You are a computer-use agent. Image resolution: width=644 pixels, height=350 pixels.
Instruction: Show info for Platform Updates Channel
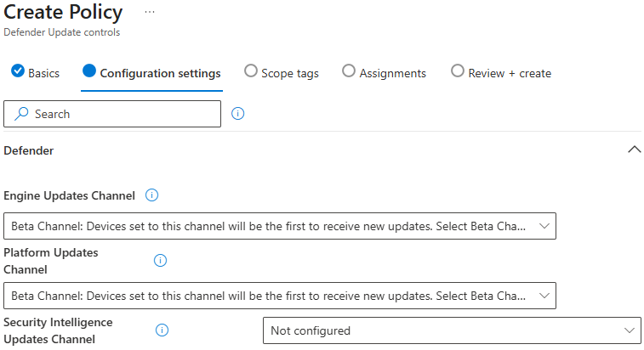160,260
